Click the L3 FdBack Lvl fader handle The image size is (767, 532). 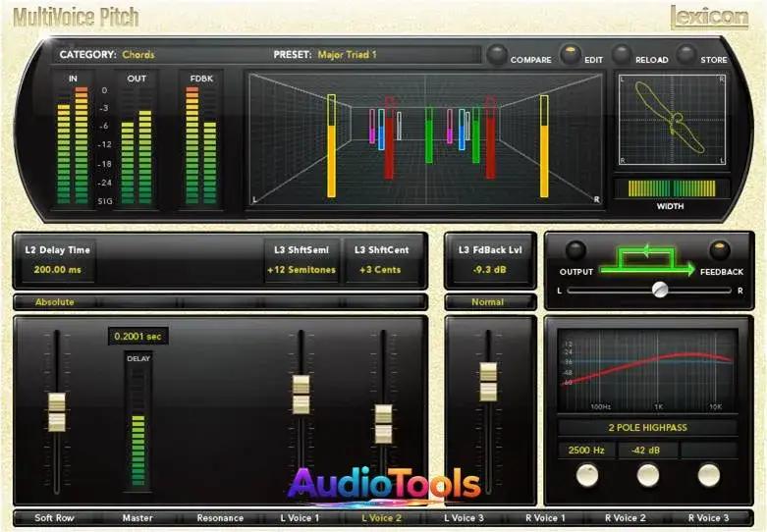(488, 382)
